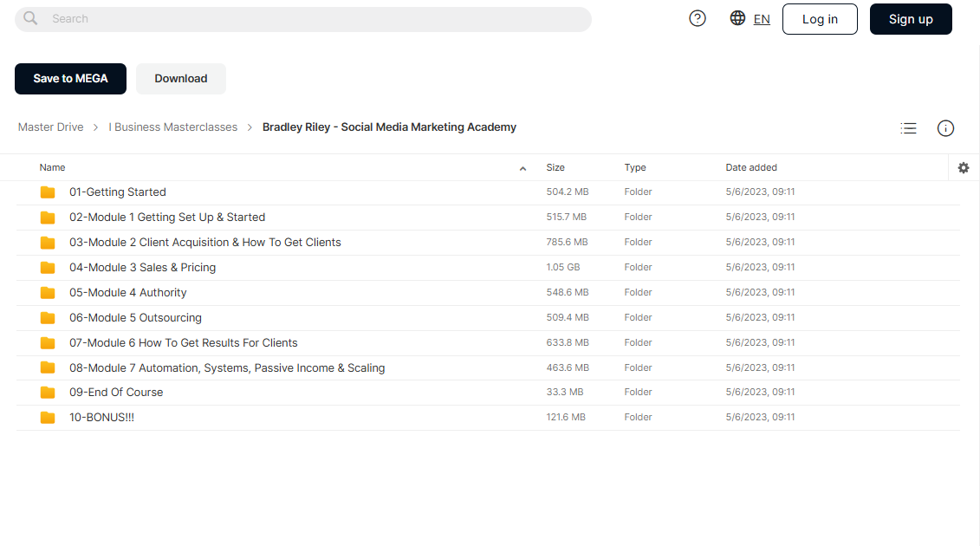Sort by Name column header
980x546 pixels.
coord(53,167)
